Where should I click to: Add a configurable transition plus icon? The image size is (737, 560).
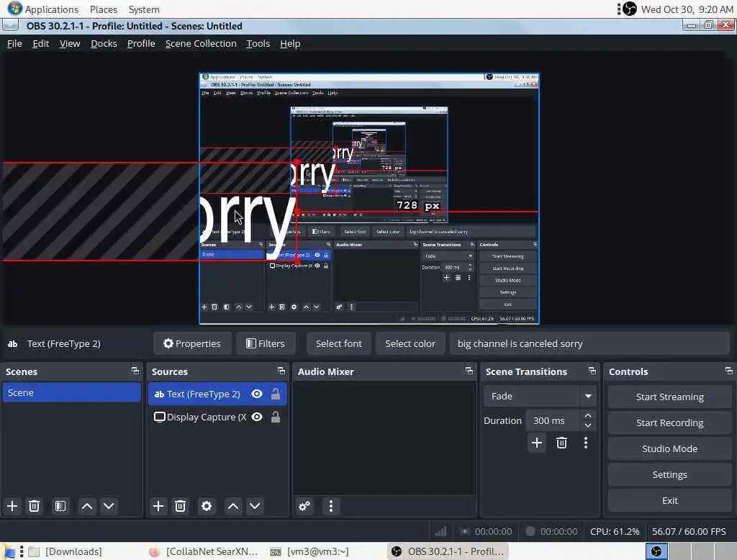click(537, 443)
